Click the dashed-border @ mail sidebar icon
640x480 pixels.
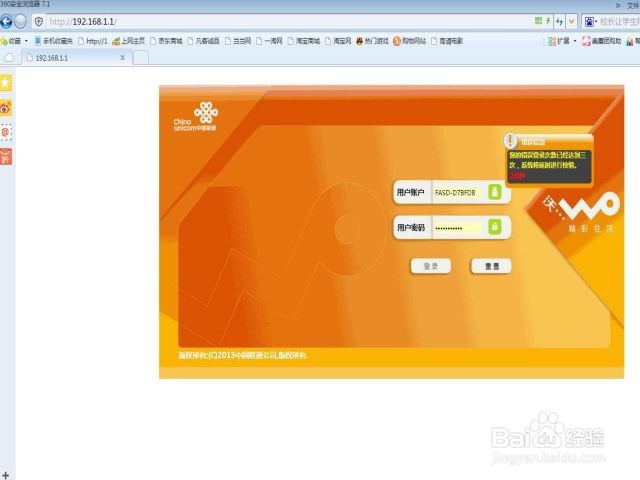6,132
